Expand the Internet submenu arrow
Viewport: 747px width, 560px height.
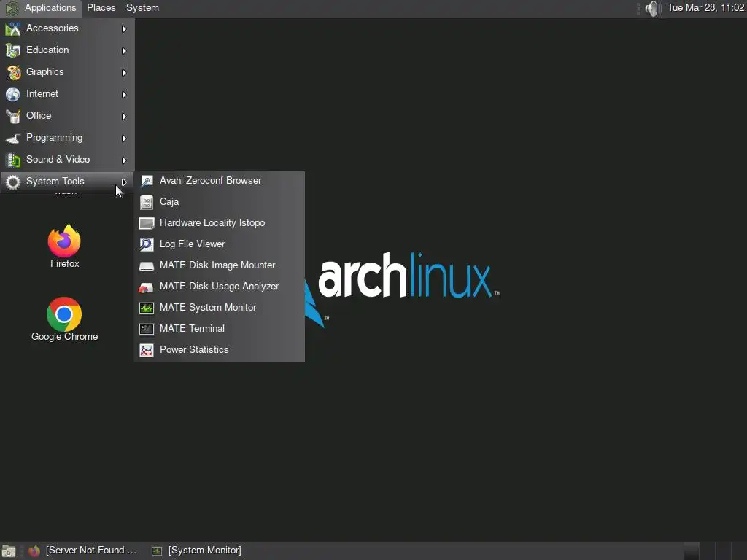124,95
